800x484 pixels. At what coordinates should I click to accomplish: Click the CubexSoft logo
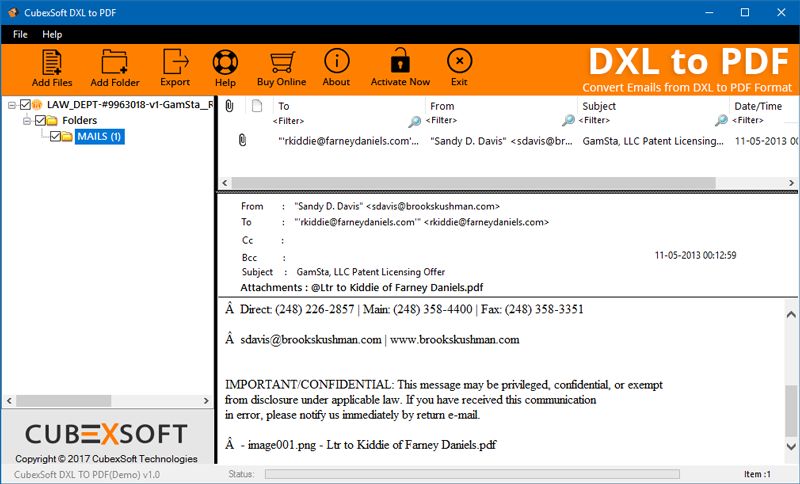pos(106,434)
